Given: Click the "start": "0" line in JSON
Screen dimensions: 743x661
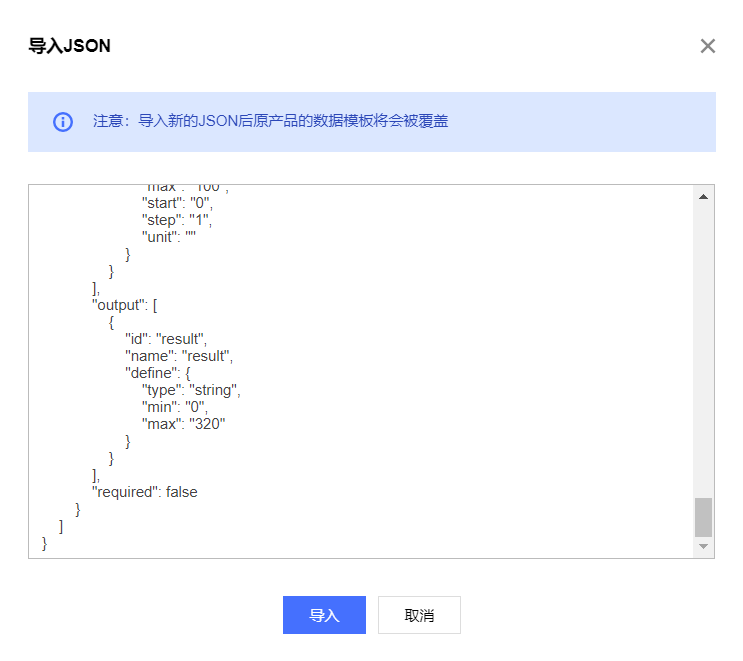Looking at the screenshot, I should click(x=177, y=203).
